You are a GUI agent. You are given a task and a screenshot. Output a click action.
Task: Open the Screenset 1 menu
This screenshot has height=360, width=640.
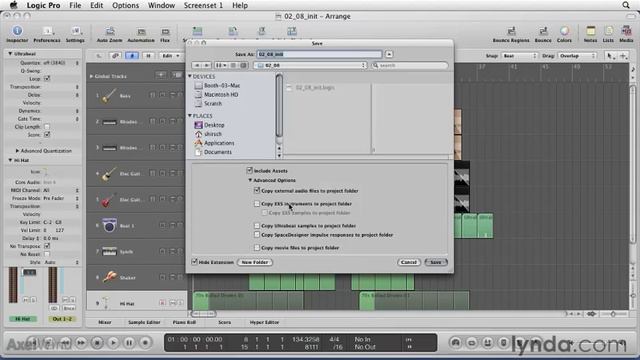tap(203, 5)
